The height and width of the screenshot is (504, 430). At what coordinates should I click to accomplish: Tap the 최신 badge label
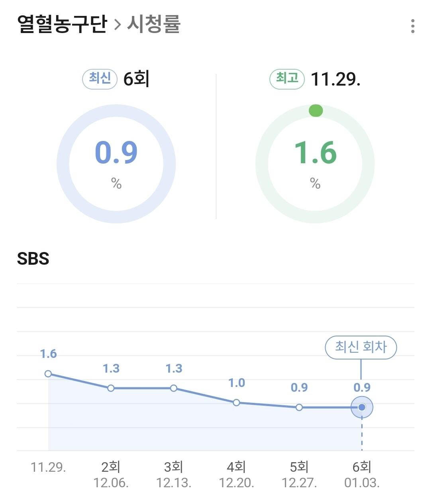[x=100, y=78]
